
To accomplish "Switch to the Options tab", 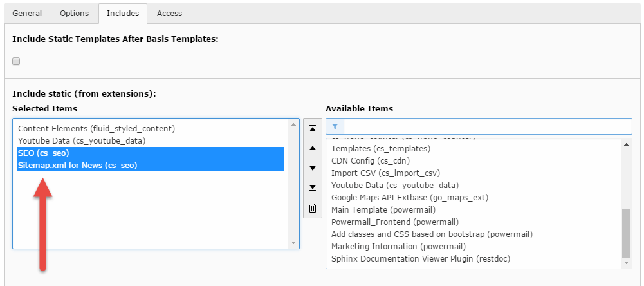I will click(x=75, y=13).
